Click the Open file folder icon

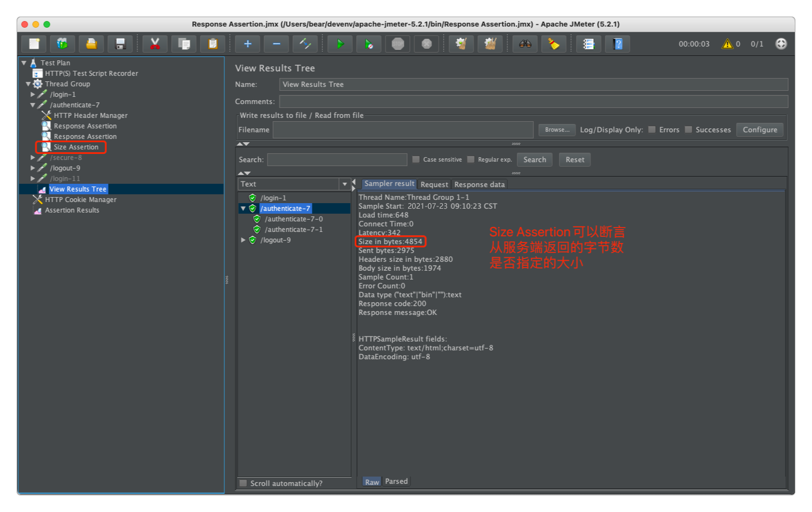(91, 44)
